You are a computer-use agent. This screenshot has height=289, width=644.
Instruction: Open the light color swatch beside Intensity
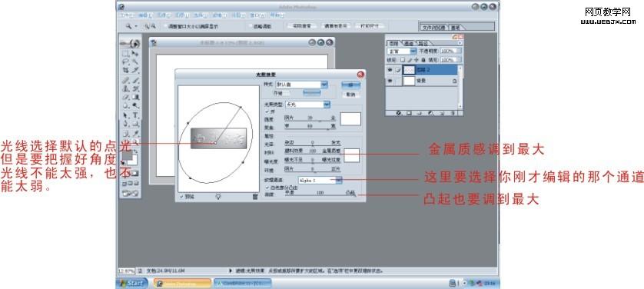(x=350, y=118)
